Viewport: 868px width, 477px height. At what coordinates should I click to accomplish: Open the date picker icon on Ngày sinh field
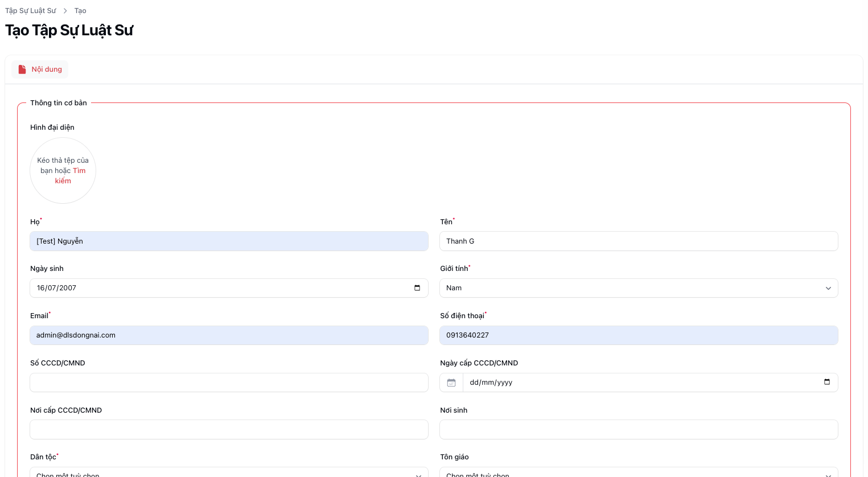click(x=418, y=287)
